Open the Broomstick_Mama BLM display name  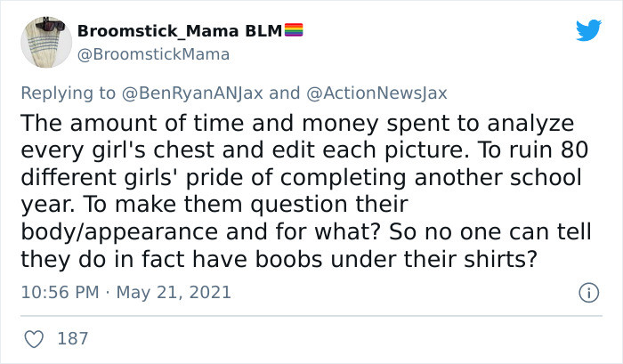179,31
